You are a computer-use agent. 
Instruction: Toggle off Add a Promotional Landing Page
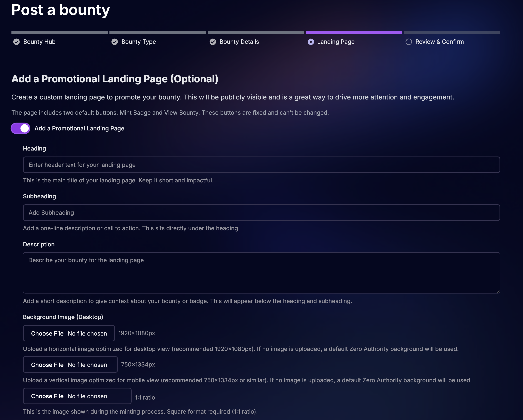(21, 128)
